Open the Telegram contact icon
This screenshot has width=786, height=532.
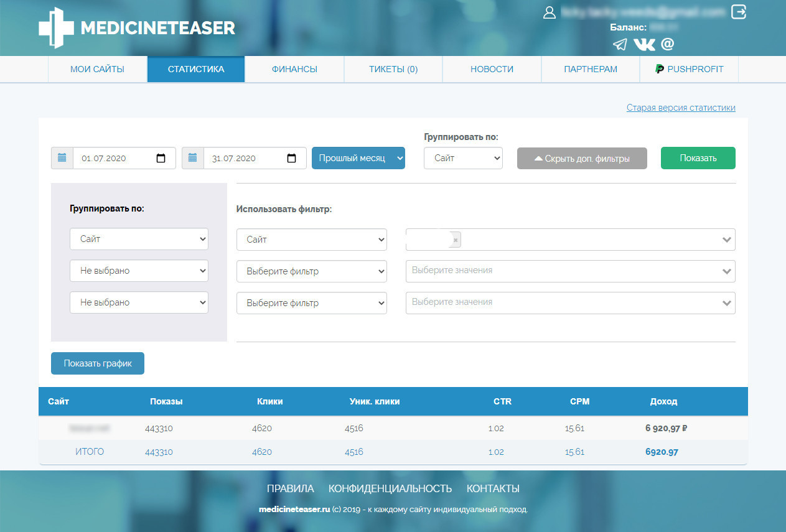click(x=620, y=44)
